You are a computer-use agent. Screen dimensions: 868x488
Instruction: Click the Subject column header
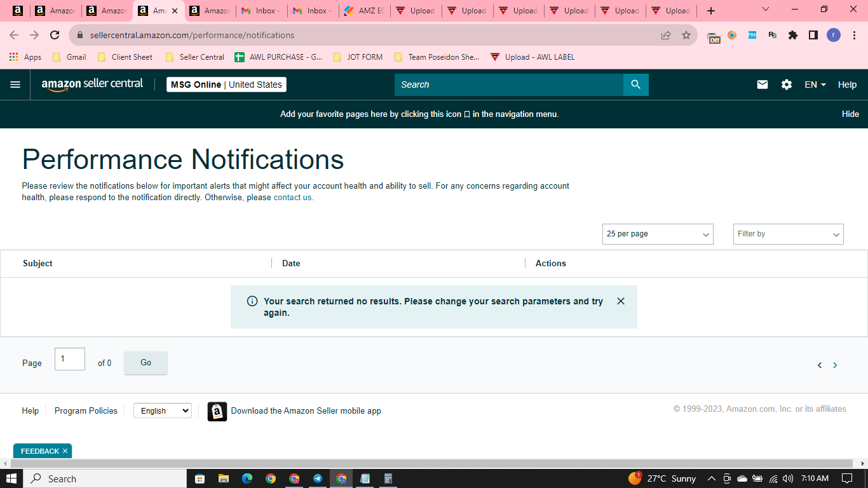[37, 263]
